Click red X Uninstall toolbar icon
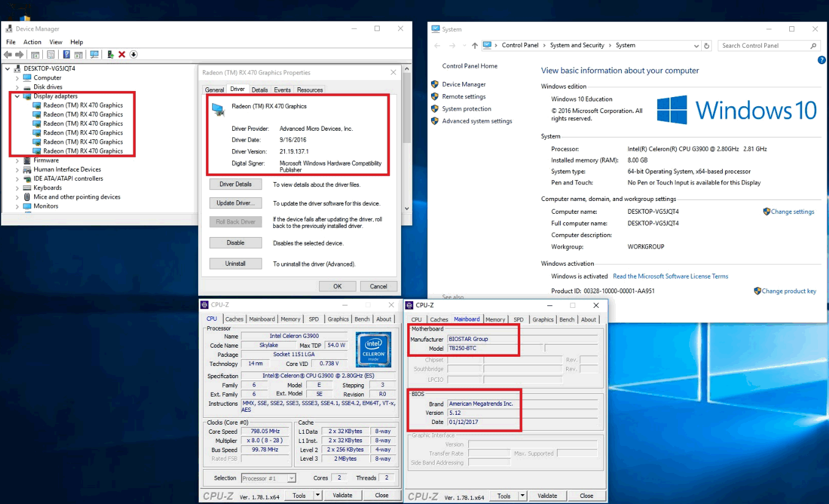 pos(122,54)
